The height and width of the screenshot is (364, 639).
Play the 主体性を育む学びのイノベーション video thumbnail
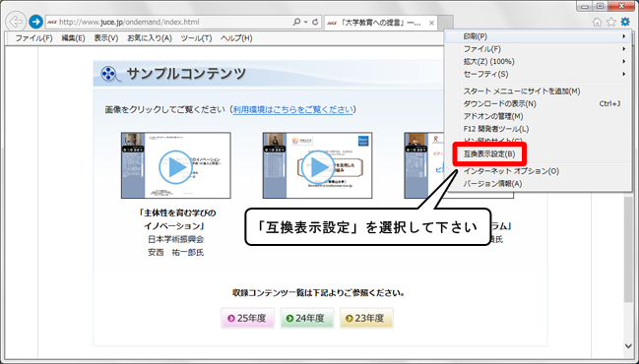[175, 165]
